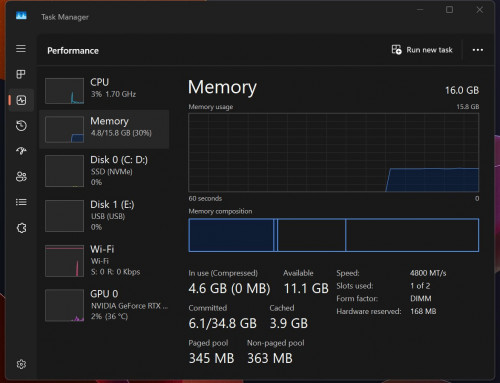Maximize the Task Manager window
The image size is (500, 383).
coord(449,10)
